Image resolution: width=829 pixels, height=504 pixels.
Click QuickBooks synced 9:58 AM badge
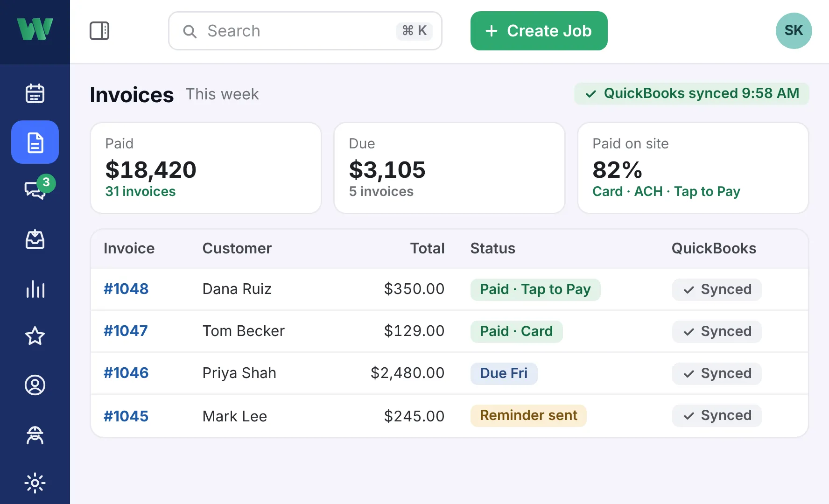692,93
